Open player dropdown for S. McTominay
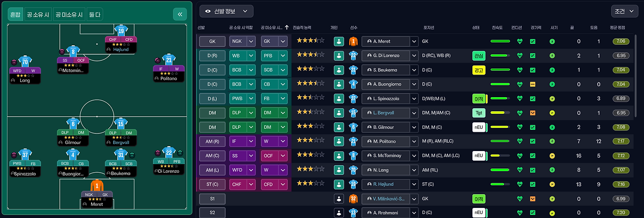This screenshot has width=644, height=218. [x=415, y=156]
